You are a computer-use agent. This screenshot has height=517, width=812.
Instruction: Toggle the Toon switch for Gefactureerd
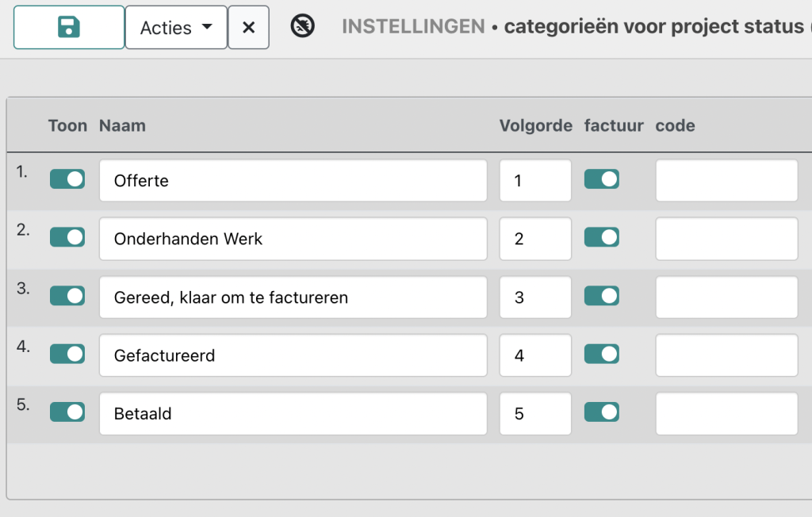click(x=67, y=354)
